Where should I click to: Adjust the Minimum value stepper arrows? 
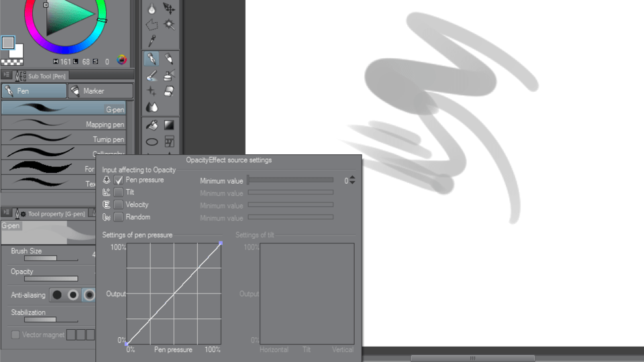click(x=353, y=180)
